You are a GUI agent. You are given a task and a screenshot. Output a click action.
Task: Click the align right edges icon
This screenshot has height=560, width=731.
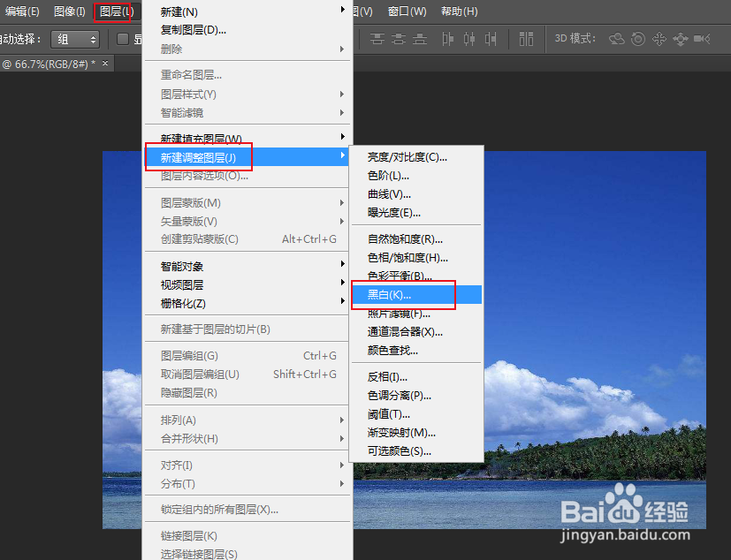click(x=490, y=39)
